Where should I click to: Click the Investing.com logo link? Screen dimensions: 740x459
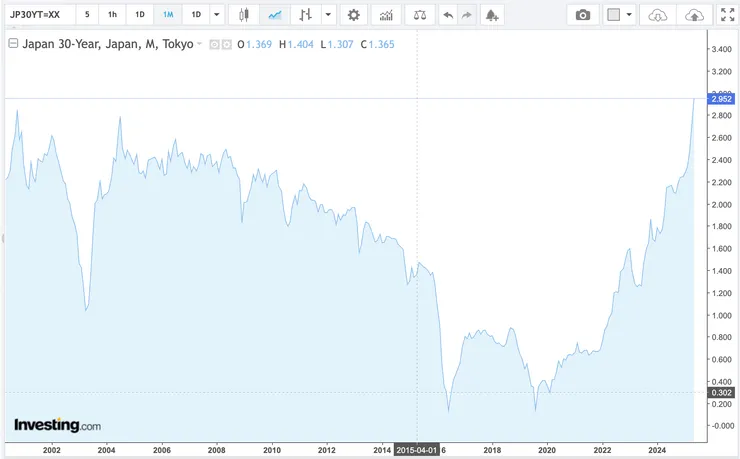[x=57, y=425]
